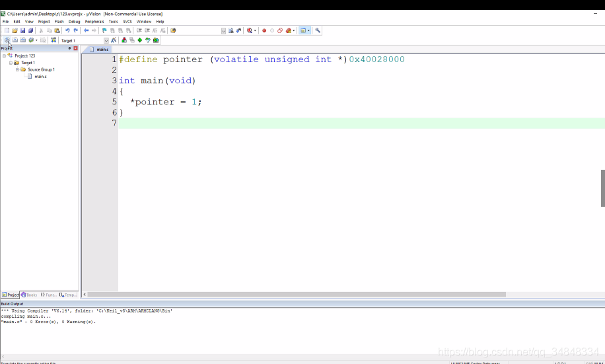Open the find text combo dropdown
Image resolution: width=605 pixels, height=364 pixels.
[223, 31]
